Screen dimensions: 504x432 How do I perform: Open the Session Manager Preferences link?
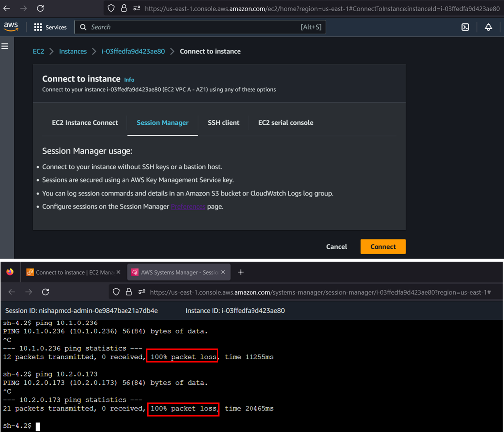[188, 207]
